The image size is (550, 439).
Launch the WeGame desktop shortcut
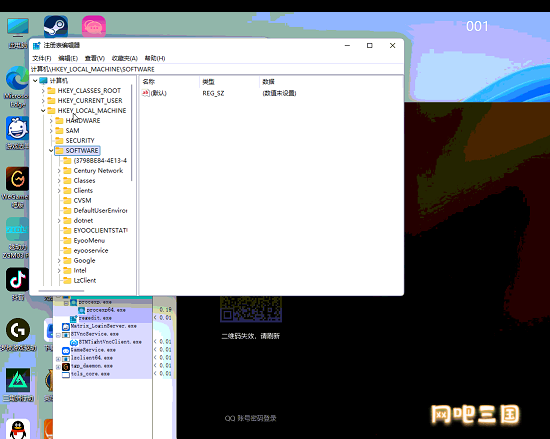click(17, 179)
